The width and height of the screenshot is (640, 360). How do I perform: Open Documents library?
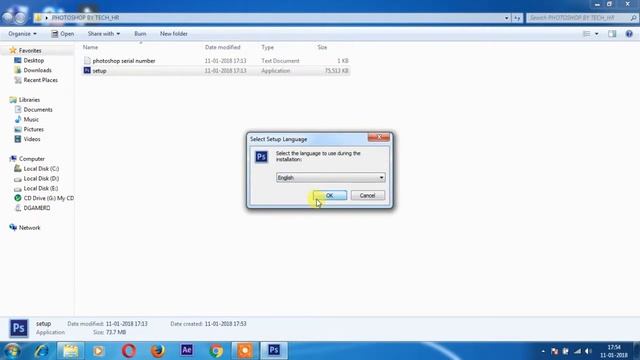[38, 109]
